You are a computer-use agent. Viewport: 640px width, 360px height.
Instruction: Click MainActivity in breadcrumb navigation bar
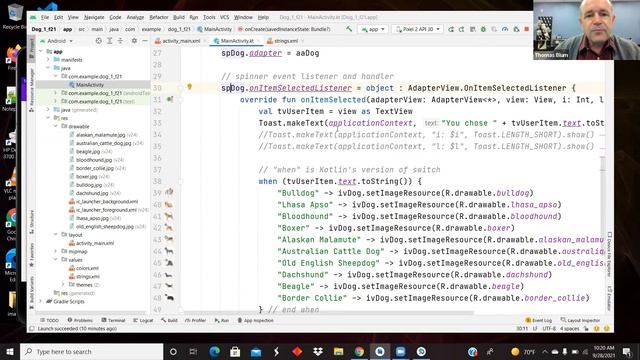coord(214,29)
